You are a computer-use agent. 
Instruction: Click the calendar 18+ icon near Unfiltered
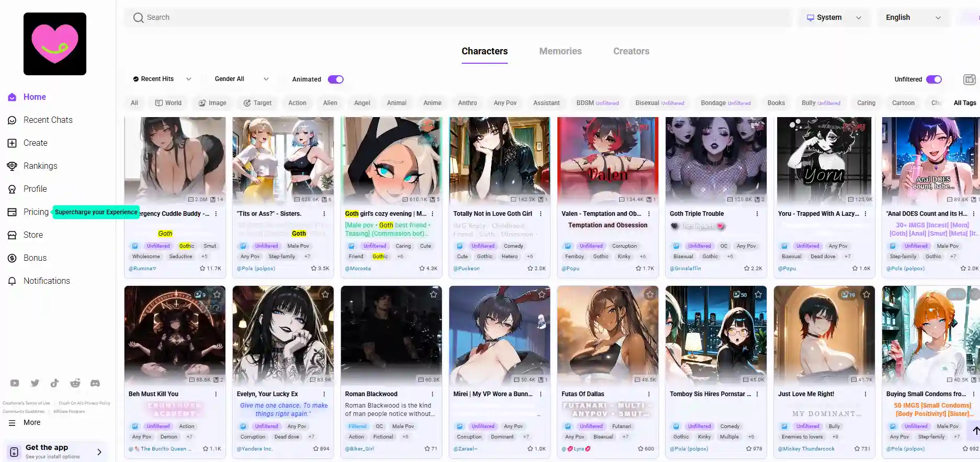[x=969, y=79]
